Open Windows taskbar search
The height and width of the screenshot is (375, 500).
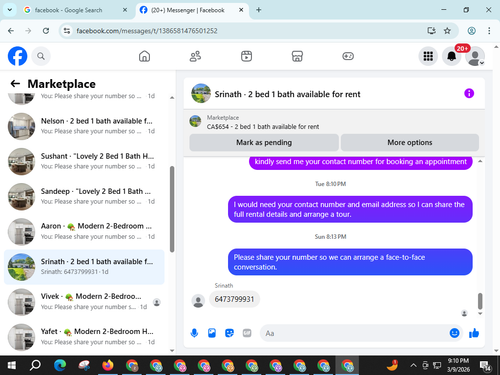35,366
